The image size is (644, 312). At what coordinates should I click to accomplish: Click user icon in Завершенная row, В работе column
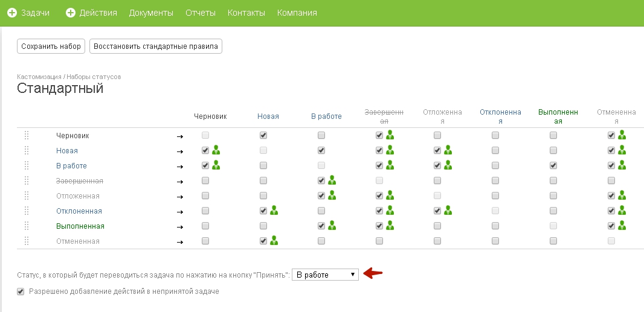click(x=332, y=180)
